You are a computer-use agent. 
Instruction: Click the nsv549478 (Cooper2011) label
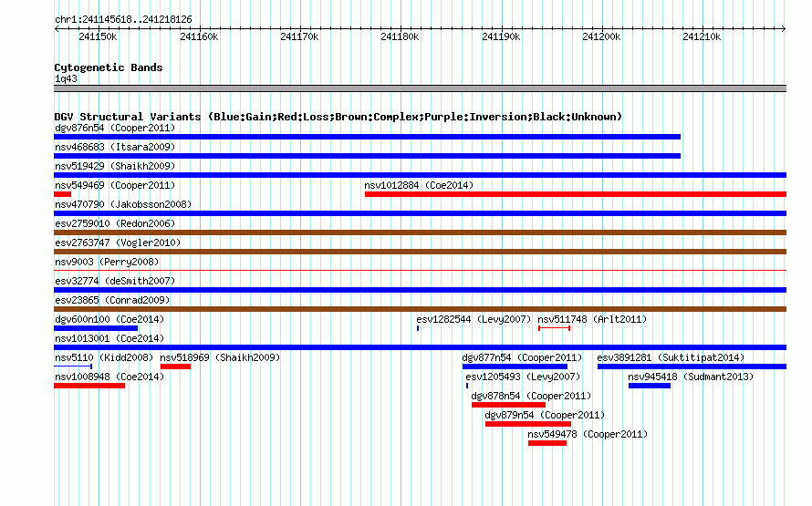click(x=588, y=434)
